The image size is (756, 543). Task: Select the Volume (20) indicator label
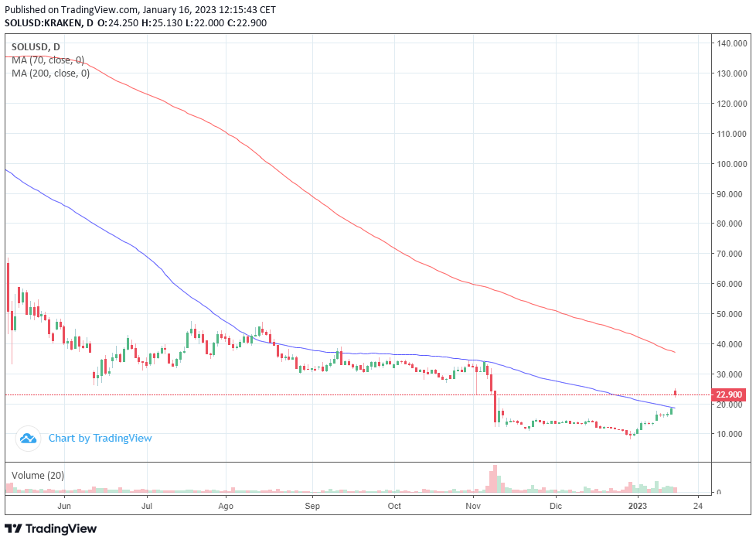click(x=38, y=476)
